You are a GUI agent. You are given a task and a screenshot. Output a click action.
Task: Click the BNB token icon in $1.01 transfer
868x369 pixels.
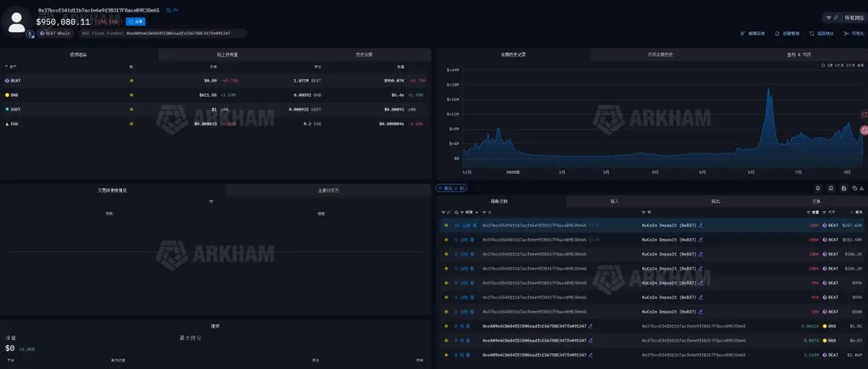825,326
